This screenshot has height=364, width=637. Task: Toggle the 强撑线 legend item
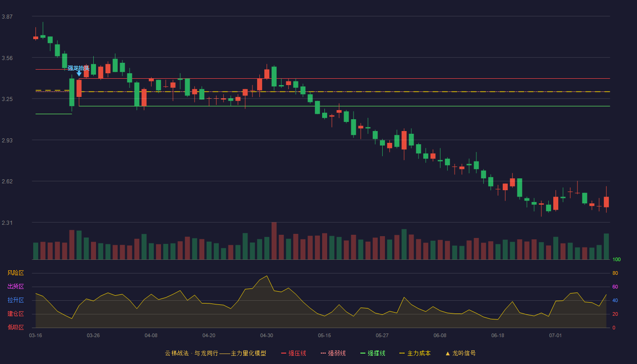(x=373, y=353)
